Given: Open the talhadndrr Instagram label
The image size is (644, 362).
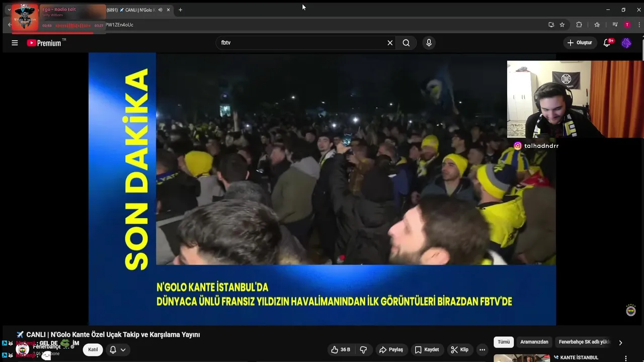Looking at the screenshot, I should pos(536,146).
